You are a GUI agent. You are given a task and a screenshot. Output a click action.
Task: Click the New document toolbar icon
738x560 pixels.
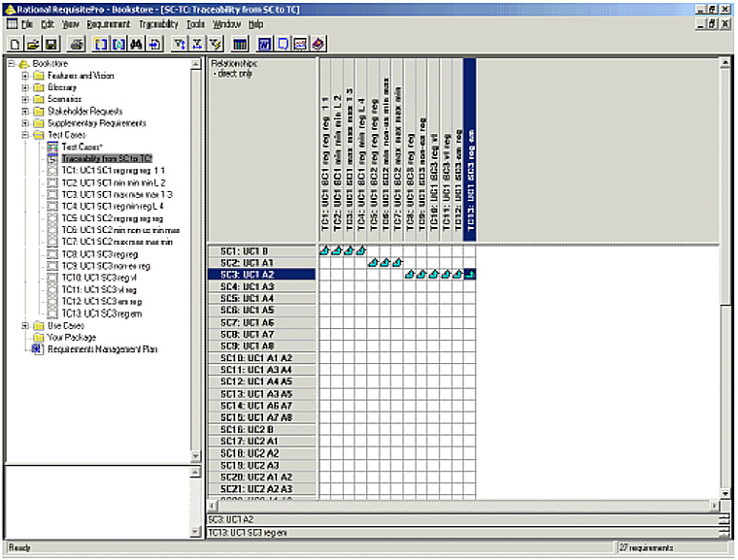(15, 45)
